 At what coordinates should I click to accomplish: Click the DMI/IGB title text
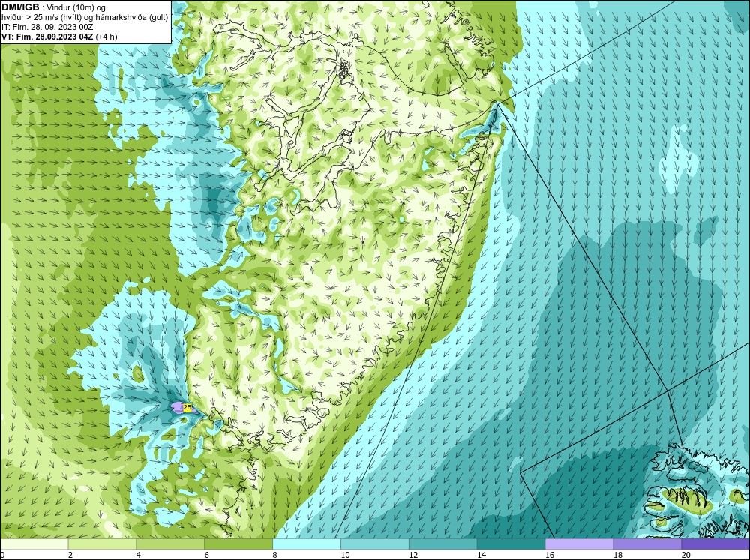[x=20, y=7]
